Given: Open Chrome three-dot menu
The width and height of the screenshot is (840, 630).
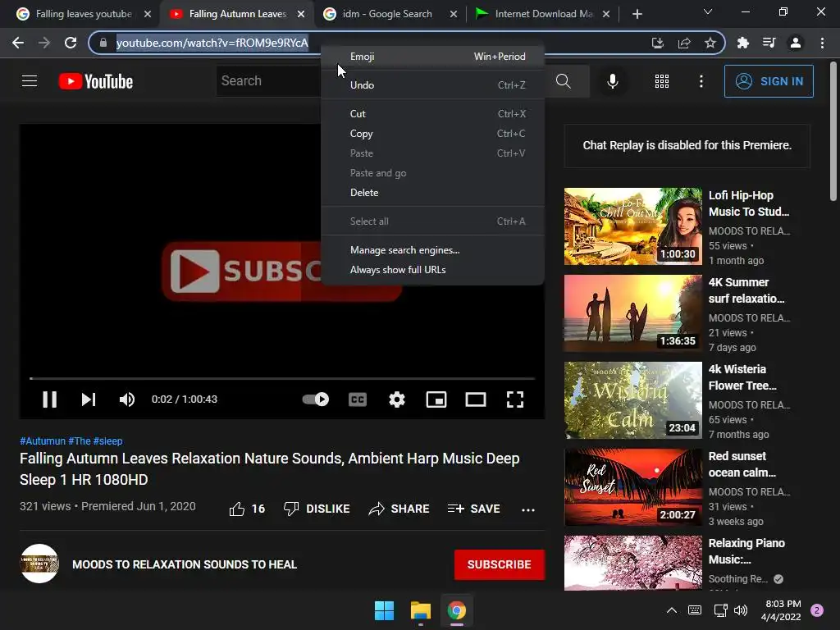Looking at the screenshot, I should click(822, 43).
